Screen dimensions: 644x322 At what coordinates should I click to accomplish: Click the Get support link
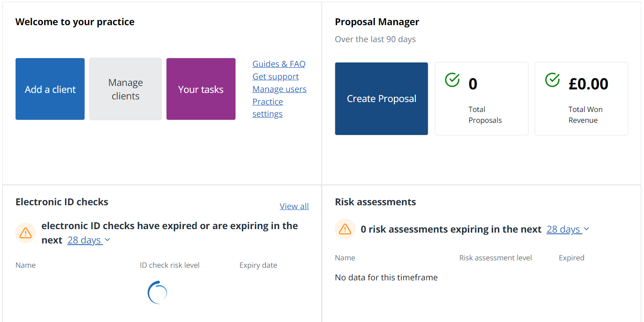coord(275,76)
